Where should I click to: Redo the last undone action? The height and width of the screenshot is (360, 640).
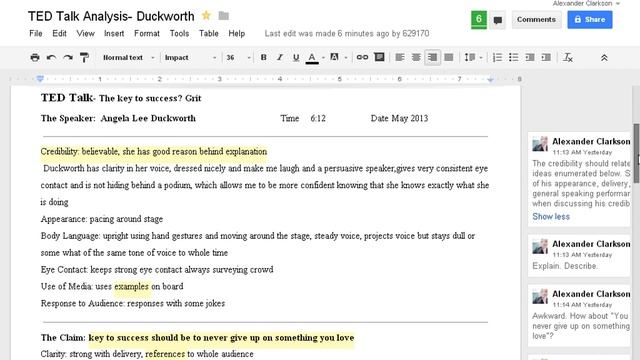[68, 58]
